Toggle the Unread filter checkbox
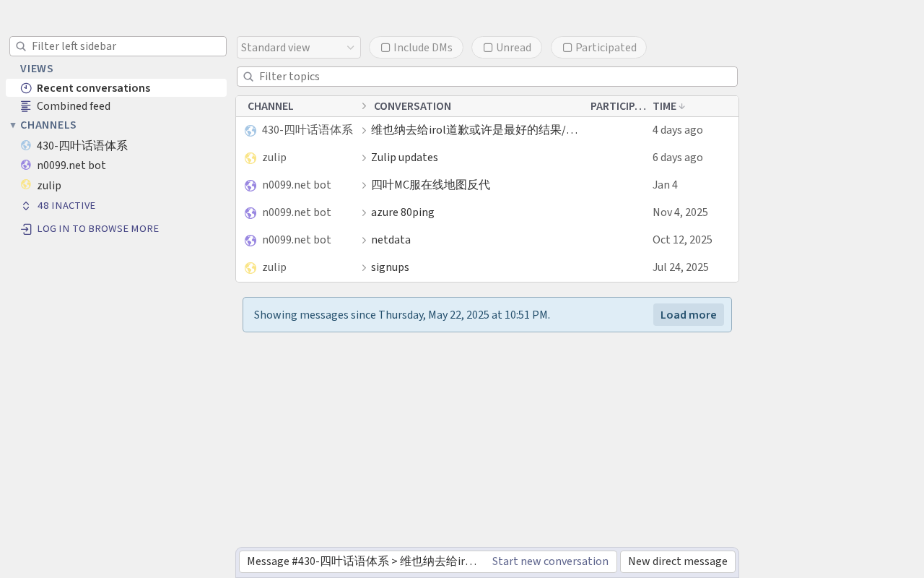Screen dimensions: 924x578 (488, 48)
